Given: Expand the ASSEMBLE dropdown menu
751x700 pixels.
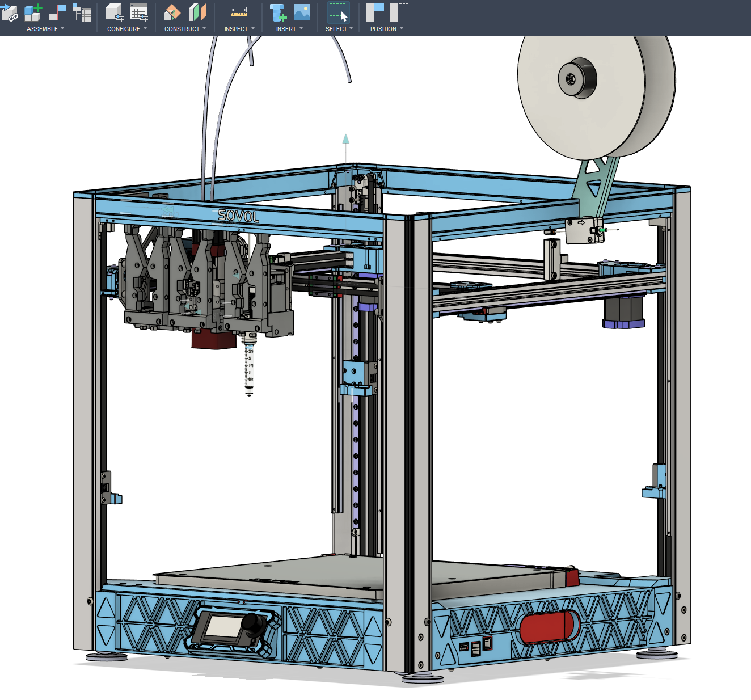Looking at the screenshot, I should (x=45, y=29).
